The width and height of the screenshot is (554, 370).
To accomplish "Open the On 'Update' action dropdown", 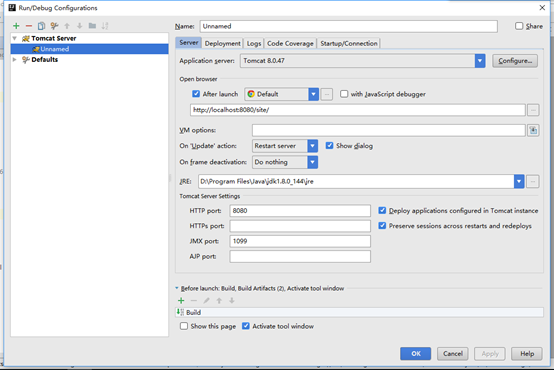I will (x=313, y=146).
